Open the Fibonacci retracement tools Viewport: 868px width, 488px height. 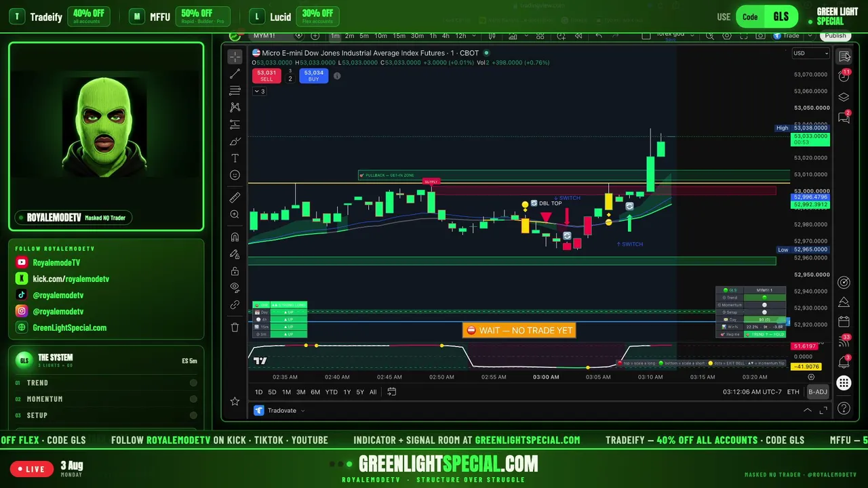235,91
